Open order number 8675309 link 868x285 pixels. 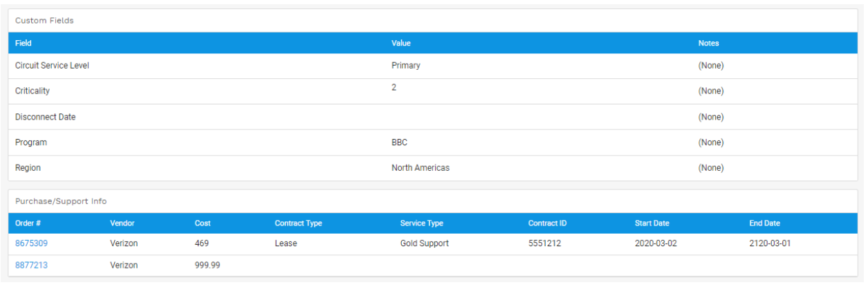tap(31, 243)
